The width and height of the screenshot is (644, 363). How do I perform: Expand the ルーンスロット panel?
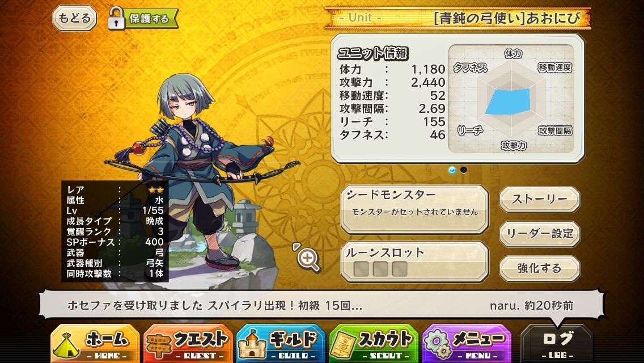tap(415, 262)
